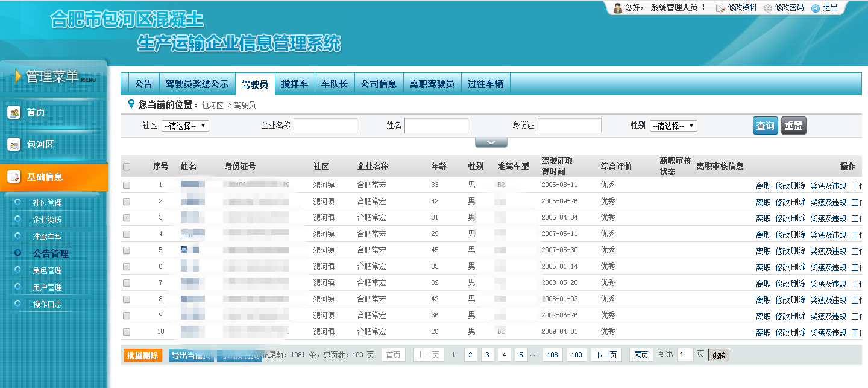Click the 批量删除 button
The height and width of the screenshot is (388, 868).
click(x=143, y=355)
